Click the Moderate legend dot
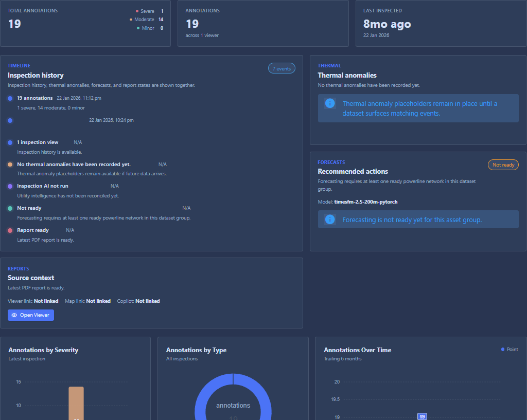This screenshot has width=527, height=420. tap(131, 20)
